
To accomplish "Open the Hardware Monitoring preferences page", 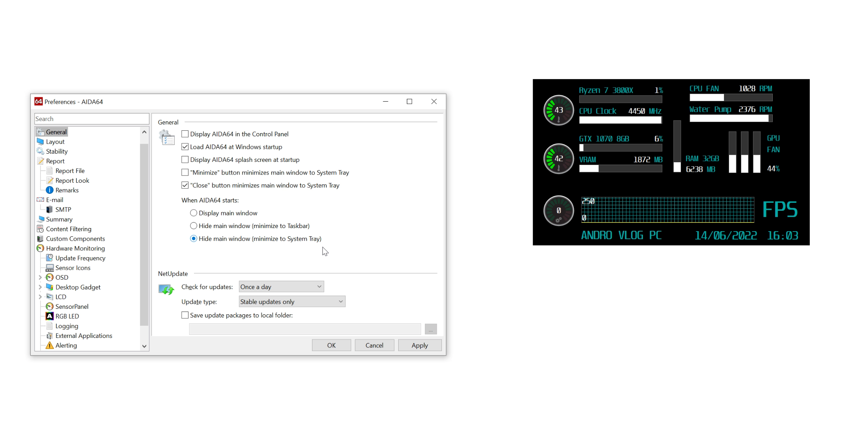I will click(76, 249).
